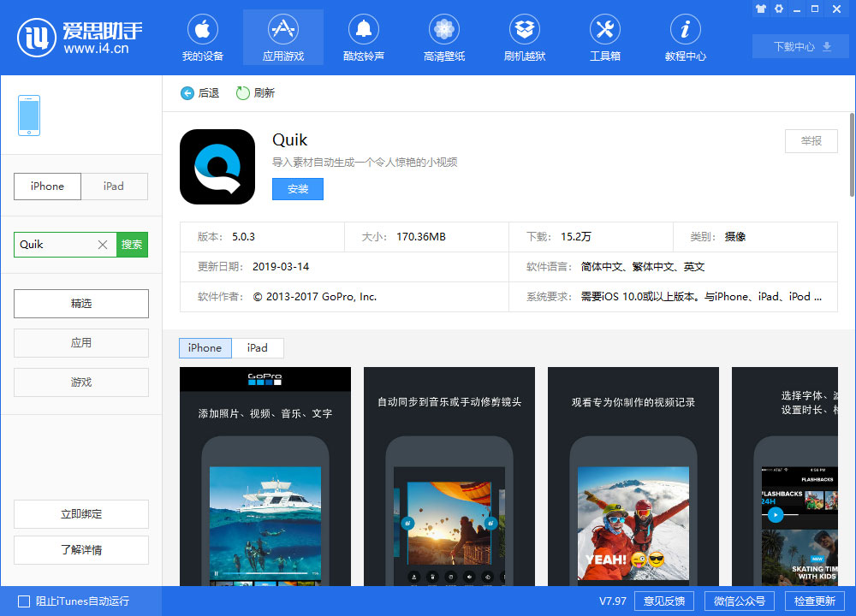The width and height of the screenshot is (856, 616).
Task: Open 教程中心 tutorial center
Action: (x=685, y=38)
